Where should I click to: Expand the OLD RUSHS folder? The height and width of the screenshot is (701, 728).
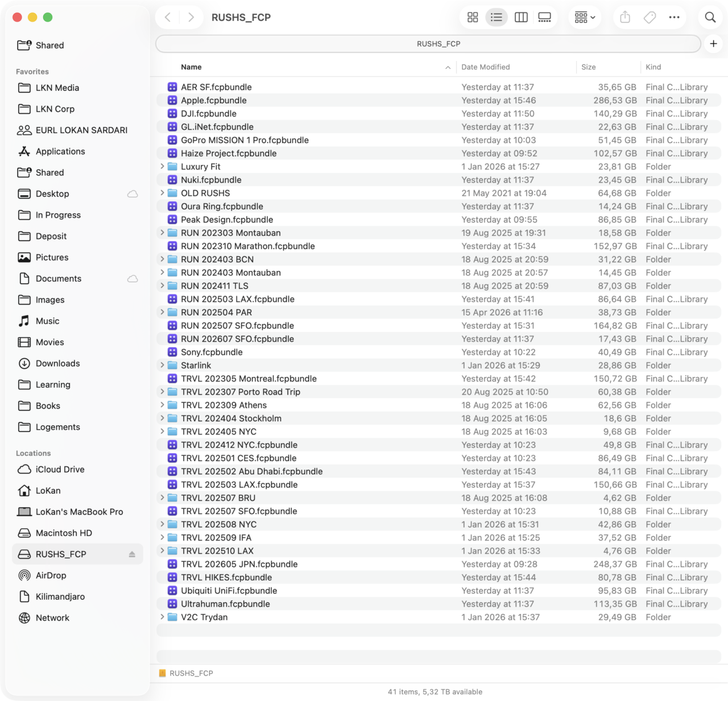click(x=162, y=193)
